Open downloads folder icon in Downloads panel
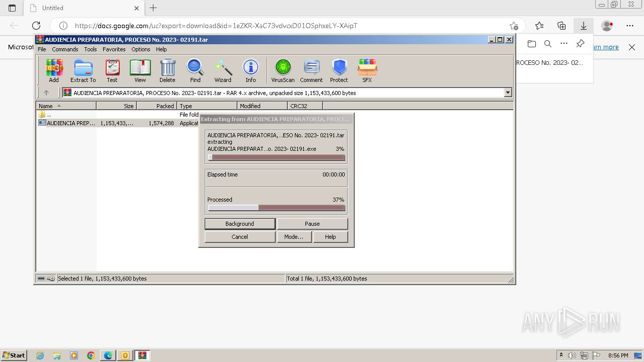 (532, 44)
